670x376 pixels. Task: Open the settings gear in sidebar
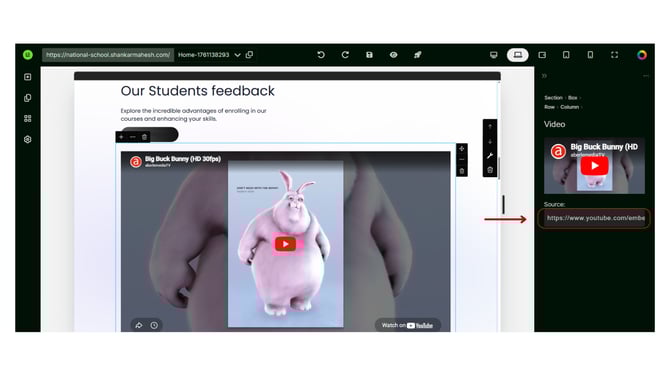(x=28, y=139)
